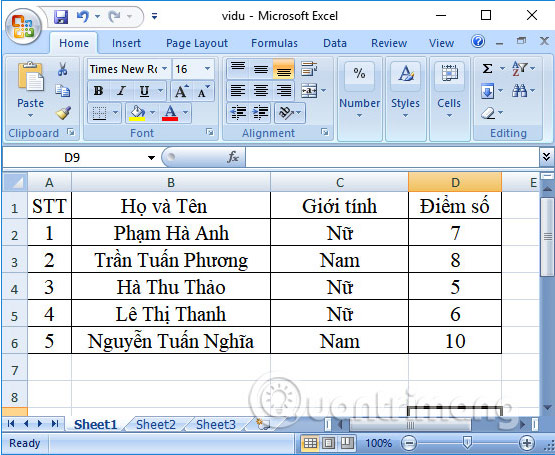Open the Office Button menu
This screenshot has width=555, height=455.
pos(23,27)
